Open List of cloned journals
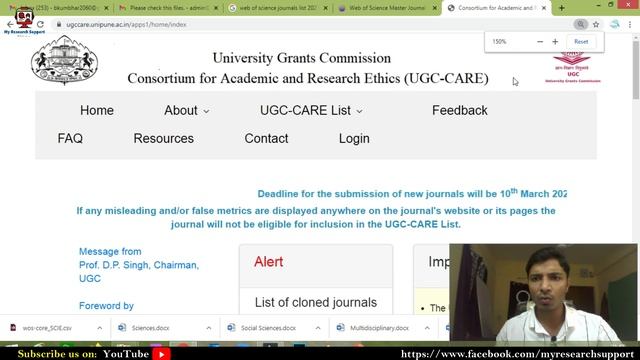Screen dimensions: 640x360 316,302
